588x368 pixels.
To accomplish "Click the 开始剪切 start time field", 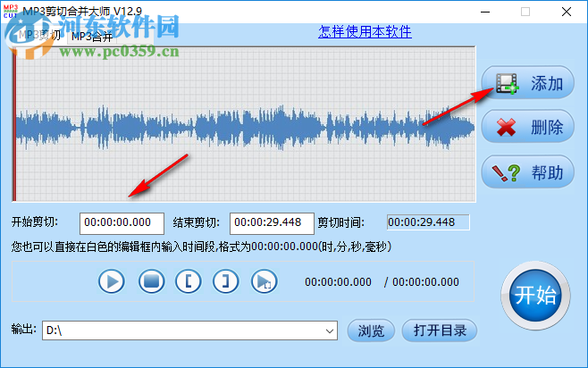I will 122,223.
